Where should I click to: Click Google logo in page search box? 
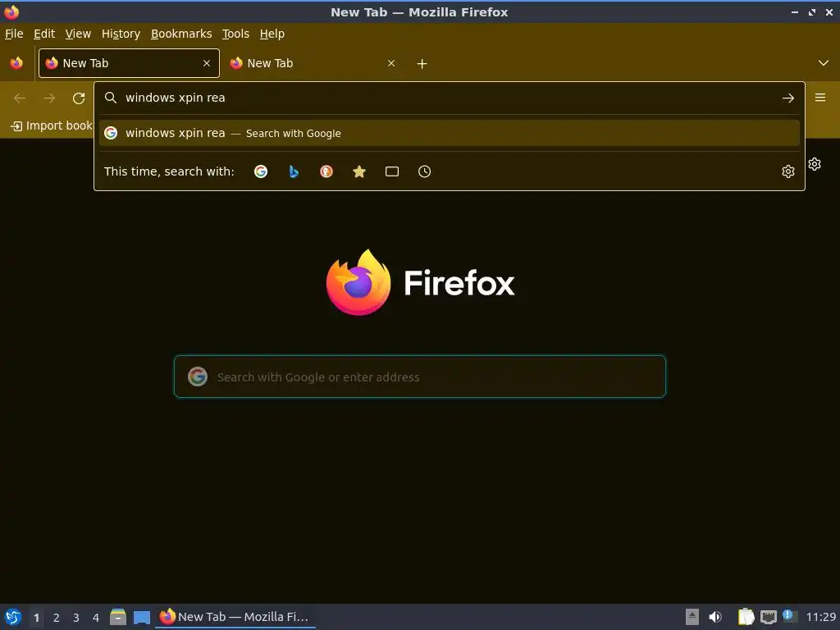[198, 377]
